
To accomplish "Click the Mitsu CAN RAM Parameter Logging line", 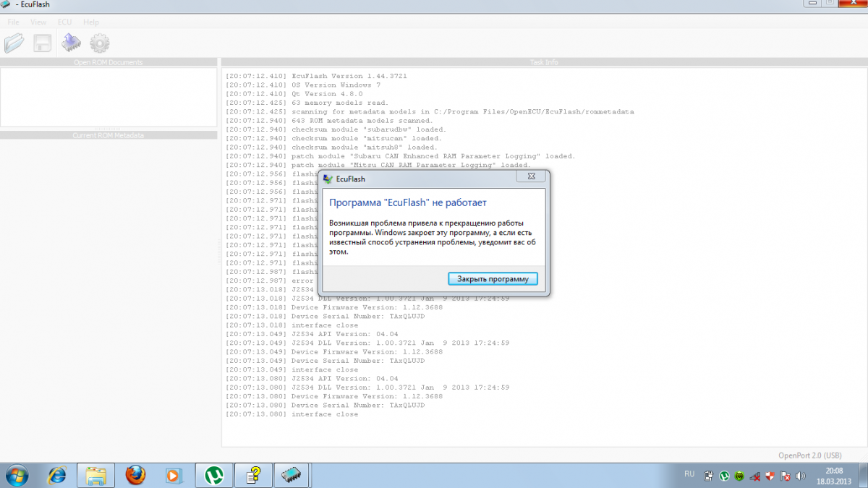I will pos(378,165).
